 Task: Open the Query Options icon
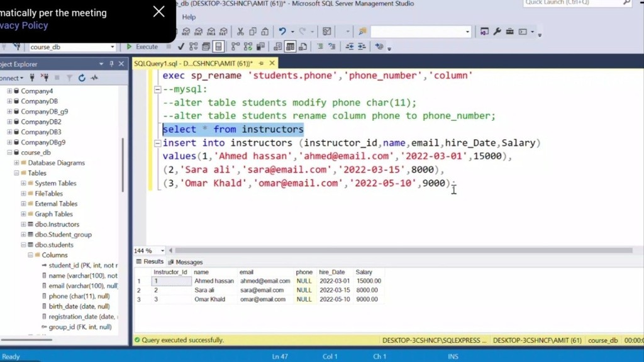(x=206, y=47)
